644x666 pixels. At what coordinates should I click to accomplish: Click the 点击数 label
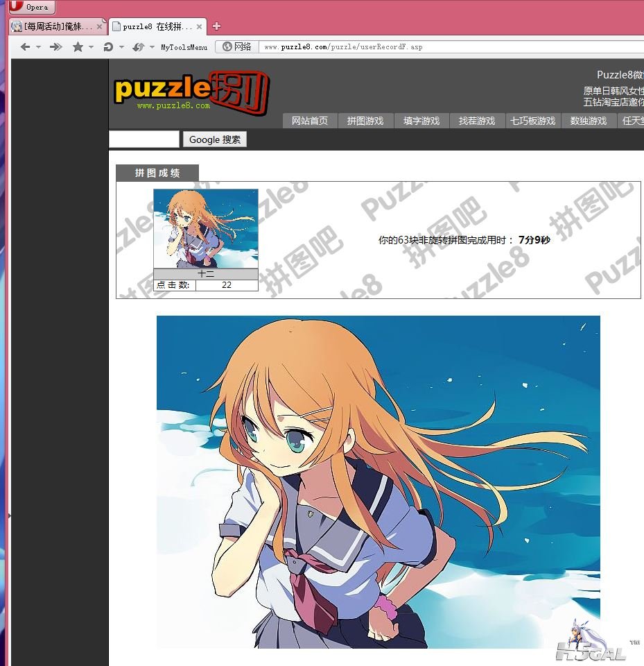173,285
